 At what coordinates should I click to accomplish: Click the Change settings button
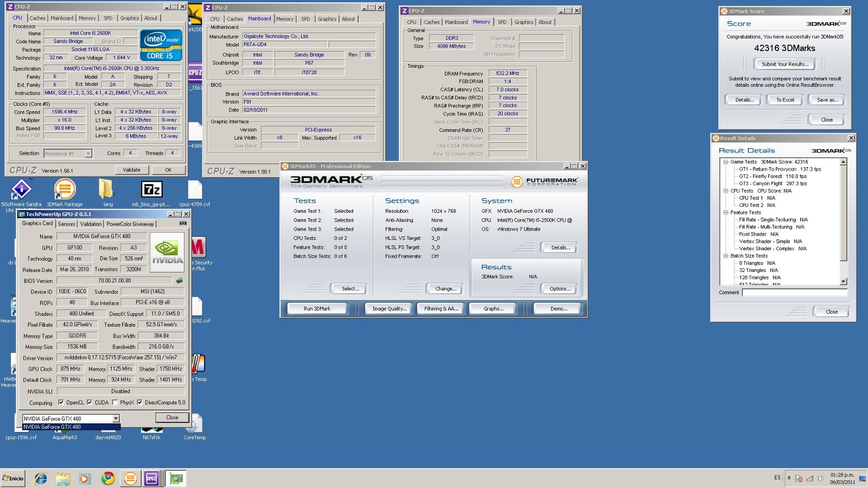point(445,289)
